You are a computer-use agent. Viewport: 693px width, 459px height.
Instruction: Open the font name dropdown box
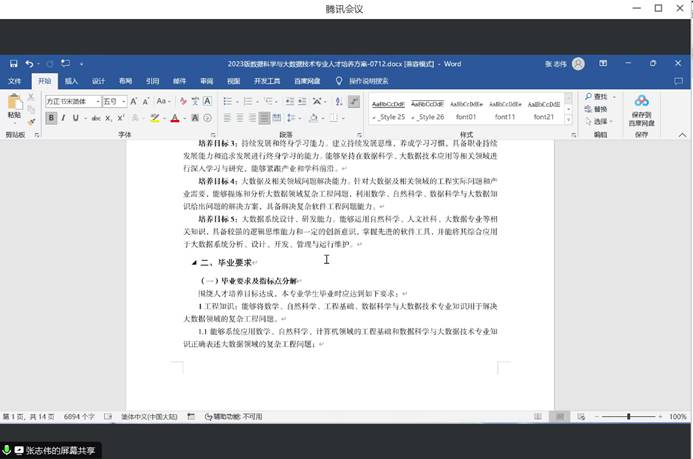[96, 101]
